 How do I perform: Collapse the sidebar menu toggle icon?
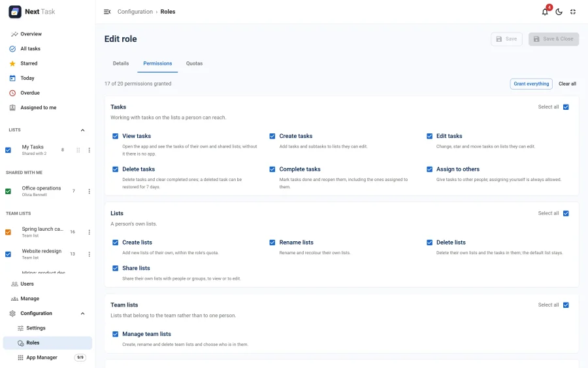click(x=107, y=12)
